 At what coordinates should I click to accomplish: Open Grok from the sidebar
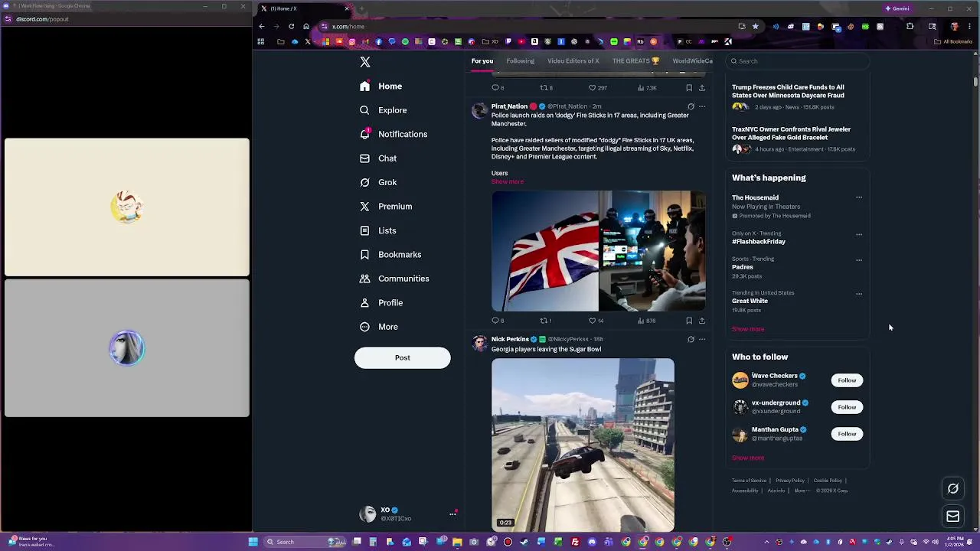[x=378, y=182]
